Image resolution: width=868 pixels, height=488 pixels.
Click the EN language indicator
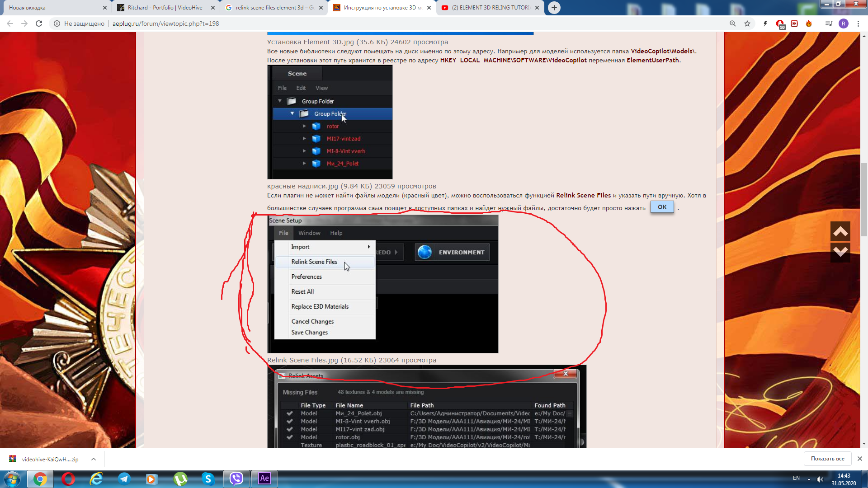796,478
